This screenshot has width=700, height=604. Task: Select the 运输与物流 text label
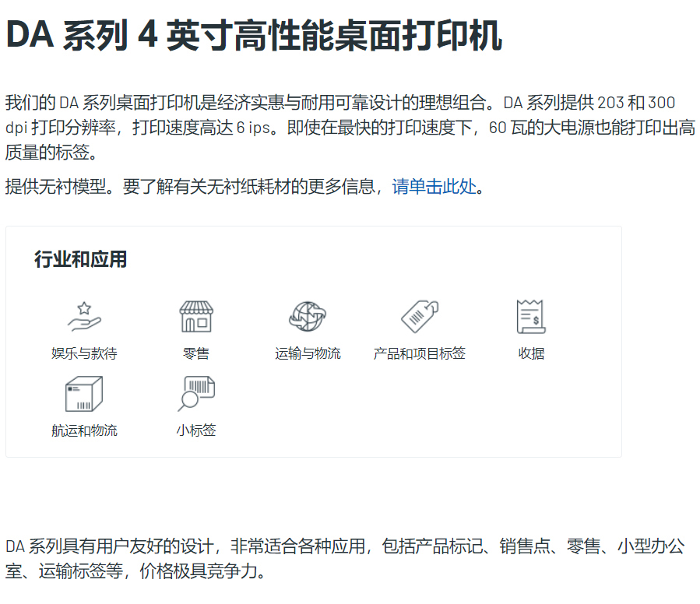[x=308, y=353]
